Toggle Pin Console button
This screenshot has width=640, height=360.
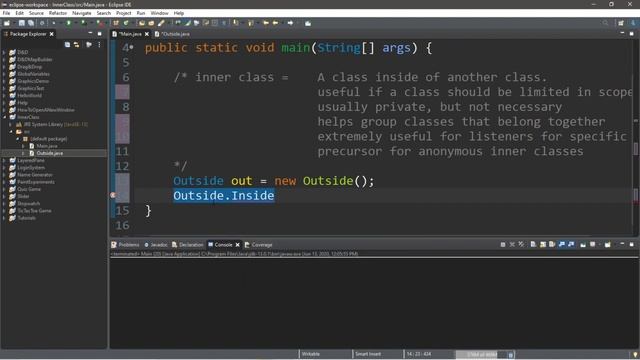coord(583,244)
